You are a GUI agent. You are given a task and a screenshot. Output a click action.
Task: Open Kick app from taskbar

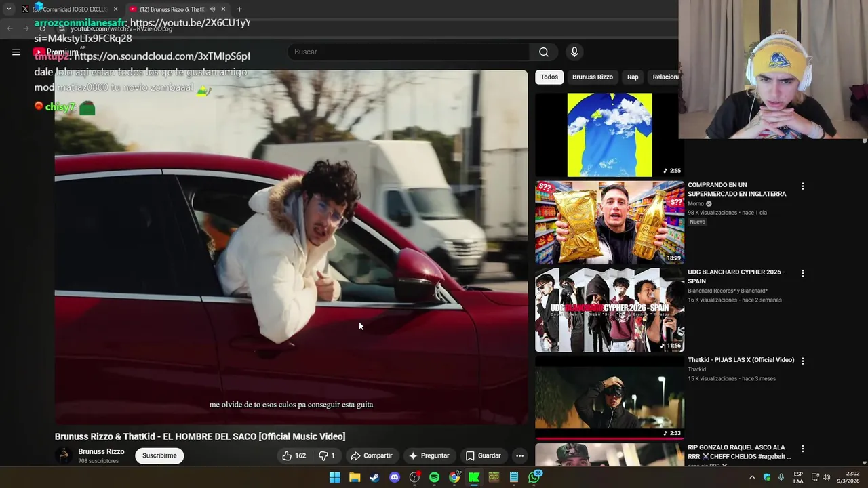tap(474, 477)
